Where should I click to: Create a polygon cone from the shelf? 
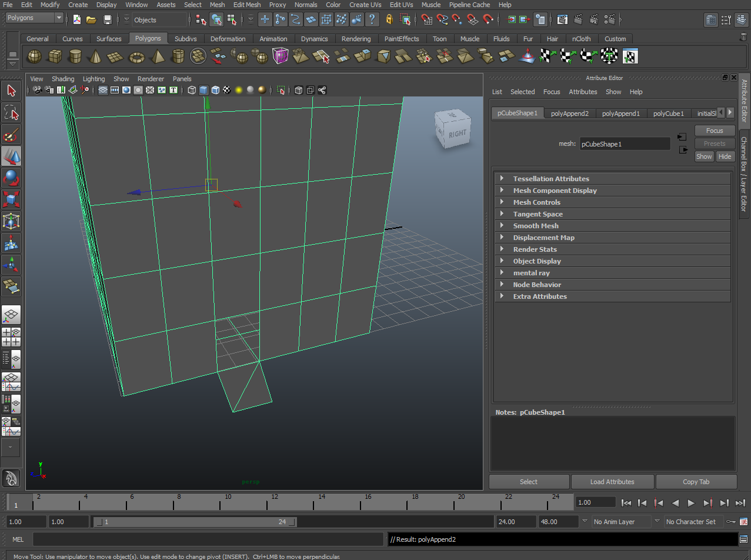pyautogui.click(x=96, y=56)
